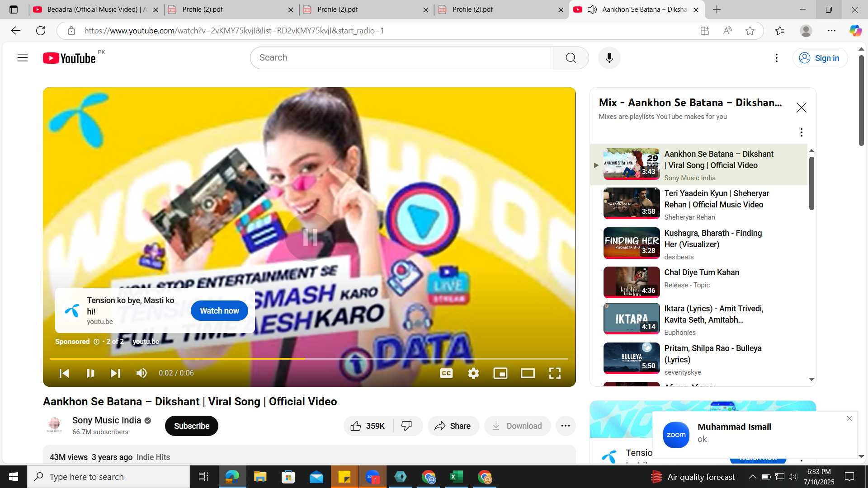Screen dimensions: 868x488
Task: Click the search magnifier button
Action: 571,58
